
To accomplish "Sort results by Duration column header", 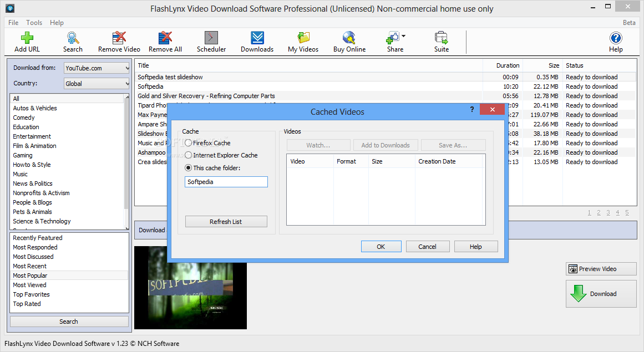I will 503,65.
